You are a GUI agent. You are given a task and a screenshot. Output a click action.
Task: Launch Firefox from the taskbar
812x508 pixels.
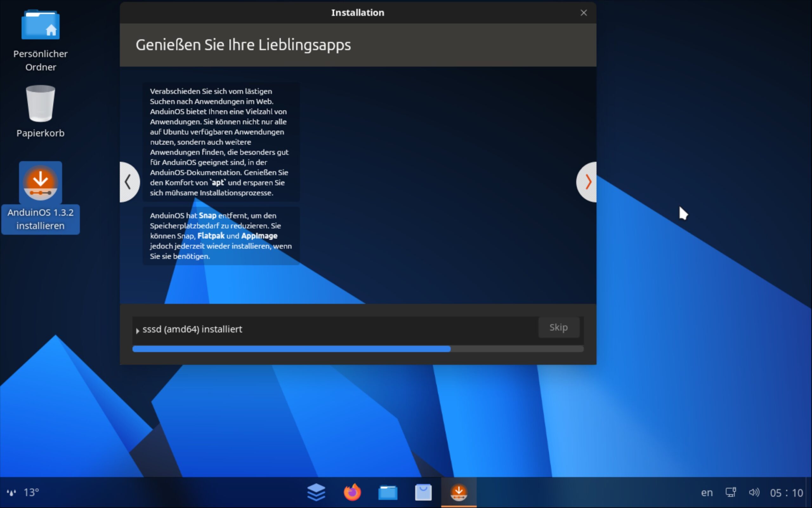coord(352,492)
